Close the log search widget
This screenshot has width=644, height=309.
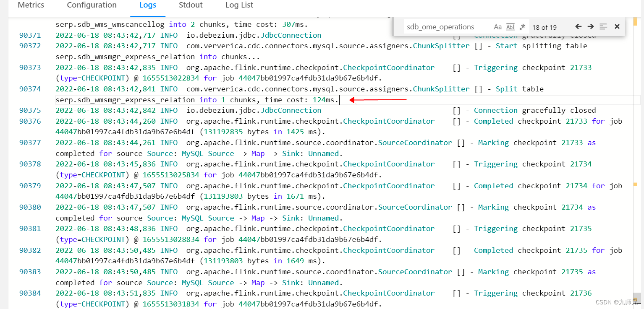617,26
